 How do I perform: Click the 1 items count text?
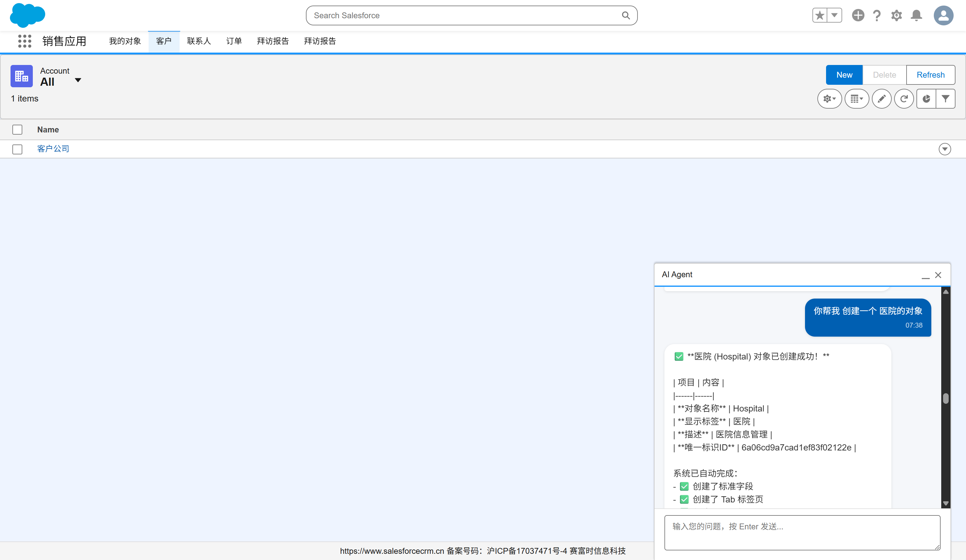24,99
